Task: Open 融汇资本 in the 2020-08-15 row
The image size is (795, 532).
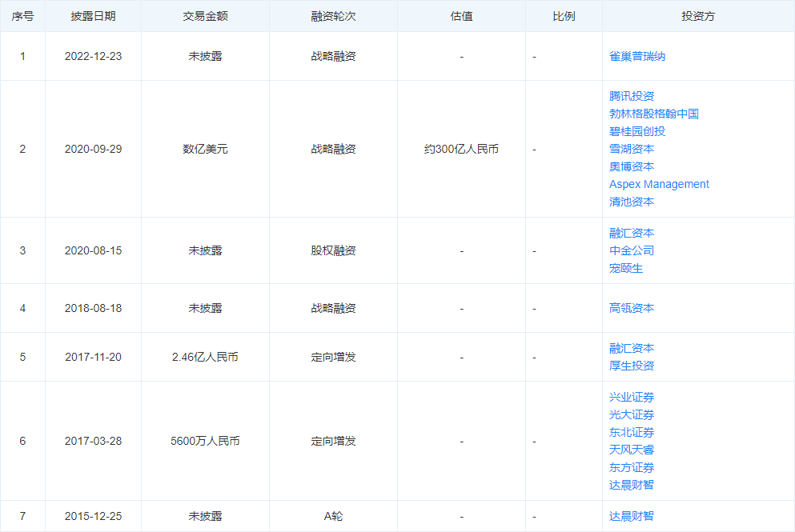Action: (631, 233)
